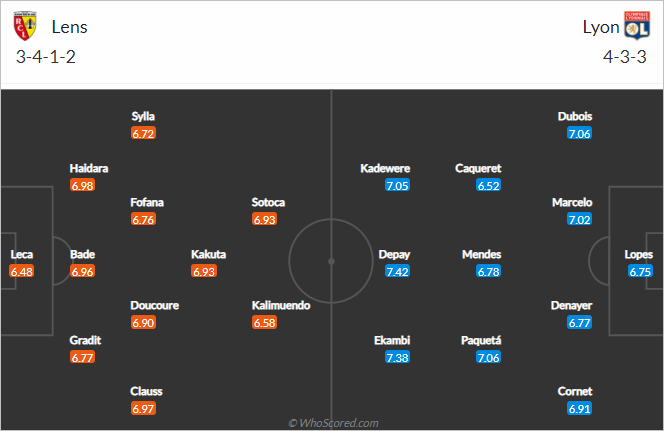
Task: Click the RC Lens club crest
Action: click(25, 26)
